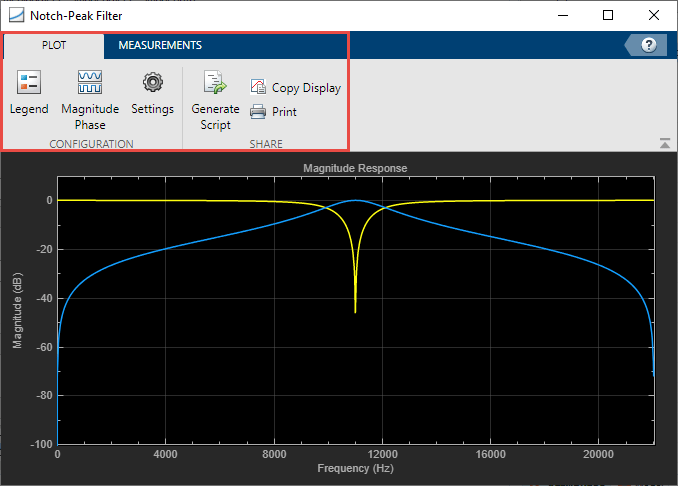Click the 12000 x-axis tick label

tap(382, 454)
